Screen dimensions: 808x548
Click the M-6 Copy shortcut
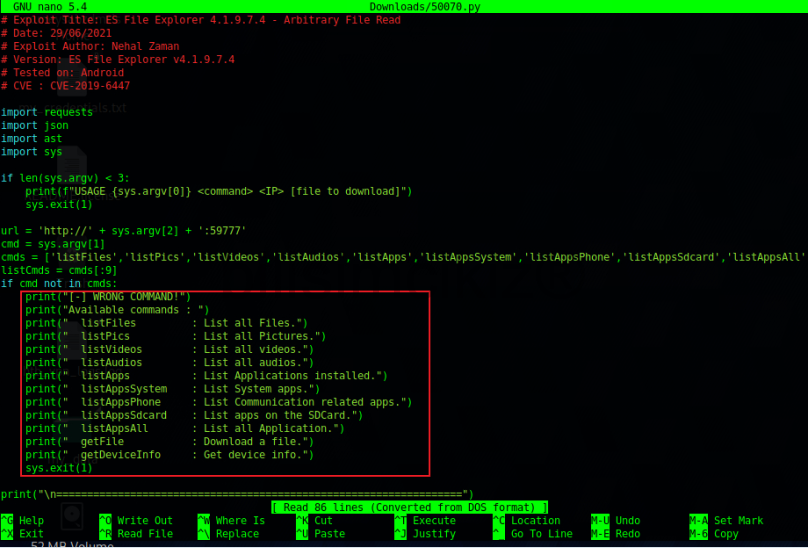(714, 534)
